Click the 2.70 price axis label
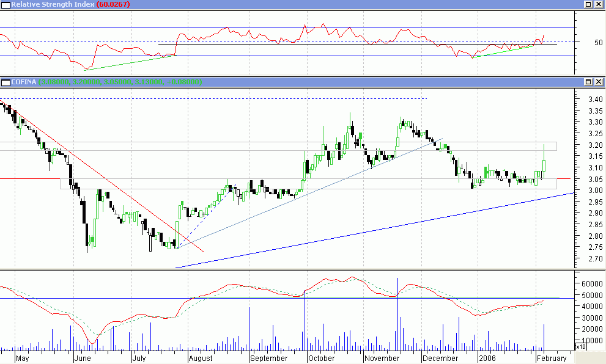Screen dimensions: 606x364 [595, 258]
